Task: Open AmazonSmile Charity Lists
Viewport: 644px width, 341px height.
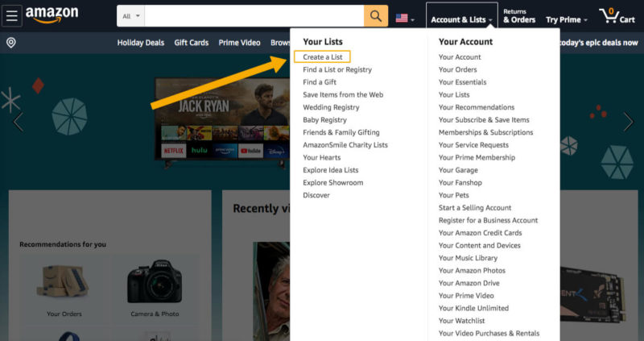Action: 345,145
